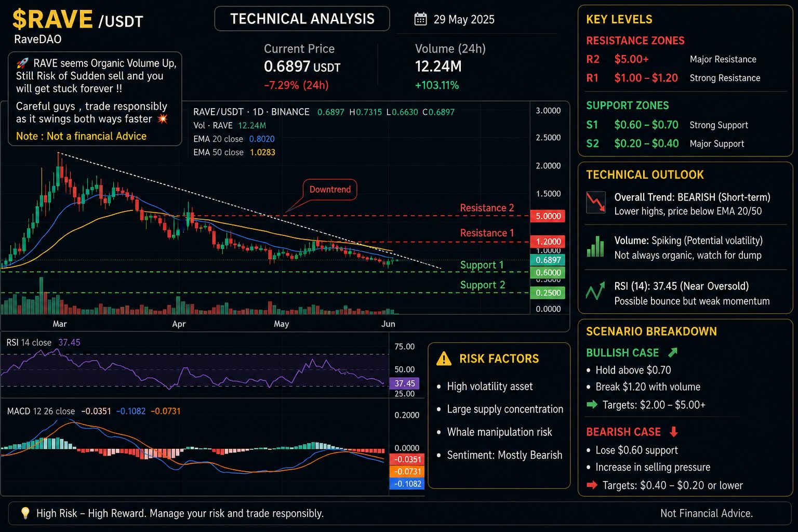Click the RaveDAO name under the title
Screen dimensions: 798x532
[37, 39]
